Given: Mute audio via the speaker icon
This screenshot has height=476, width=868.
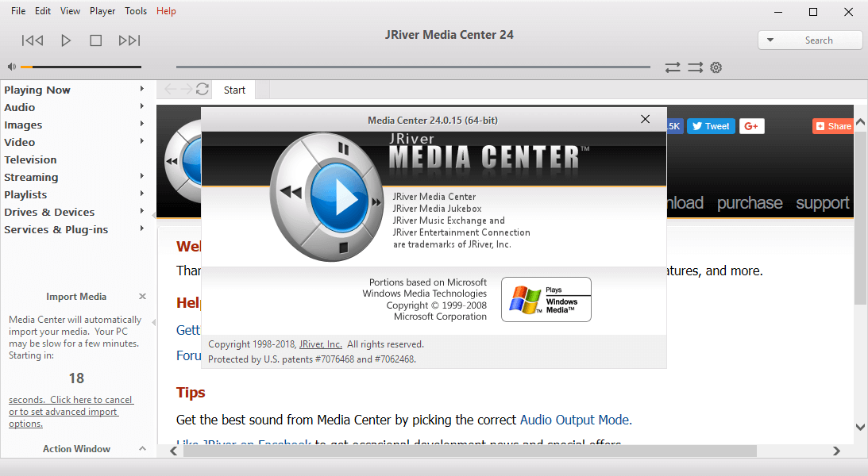Looking at the screenshot, I should click(x=12, y=67).
